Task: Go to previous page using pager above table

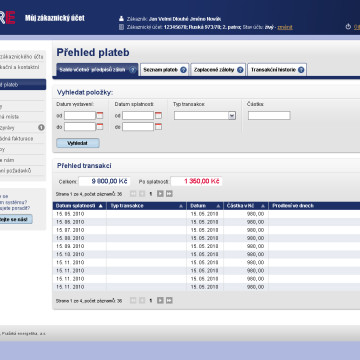Action: pyautogui.click(x=142, y=194)
